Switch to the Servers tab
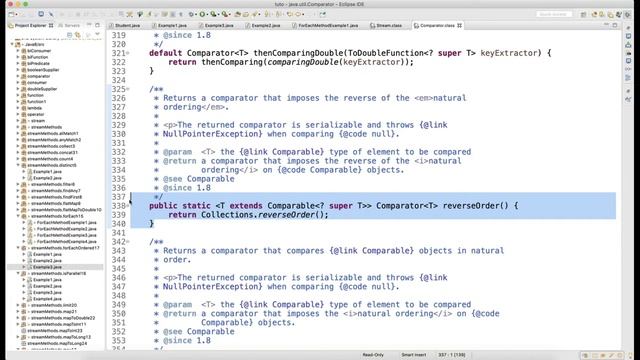 (x=69, y=25)
